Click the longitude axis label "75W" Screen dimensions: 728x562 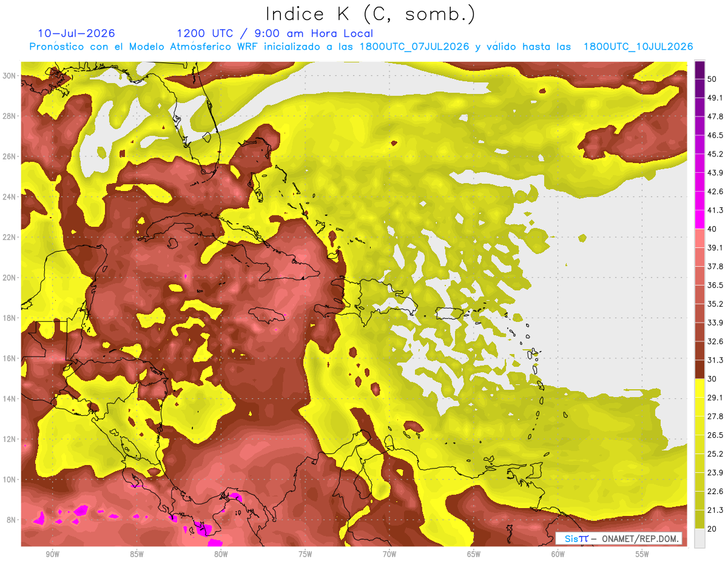pos(305,554)
